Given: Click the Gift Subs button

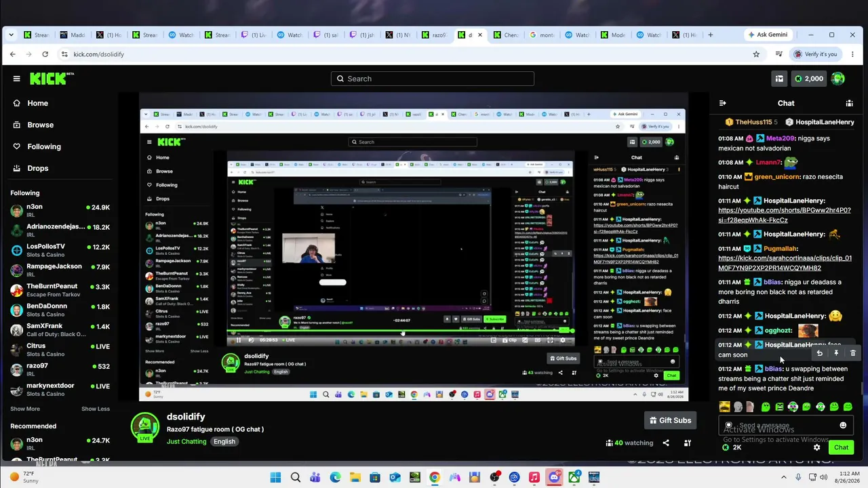Looking at the screenshot, I should point(670,420).
